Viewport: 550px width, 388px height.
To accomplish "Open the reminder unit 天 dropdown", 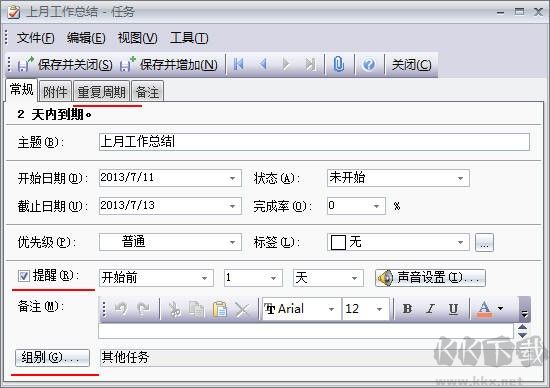I will pyautogui.click(x=355, y=278).
